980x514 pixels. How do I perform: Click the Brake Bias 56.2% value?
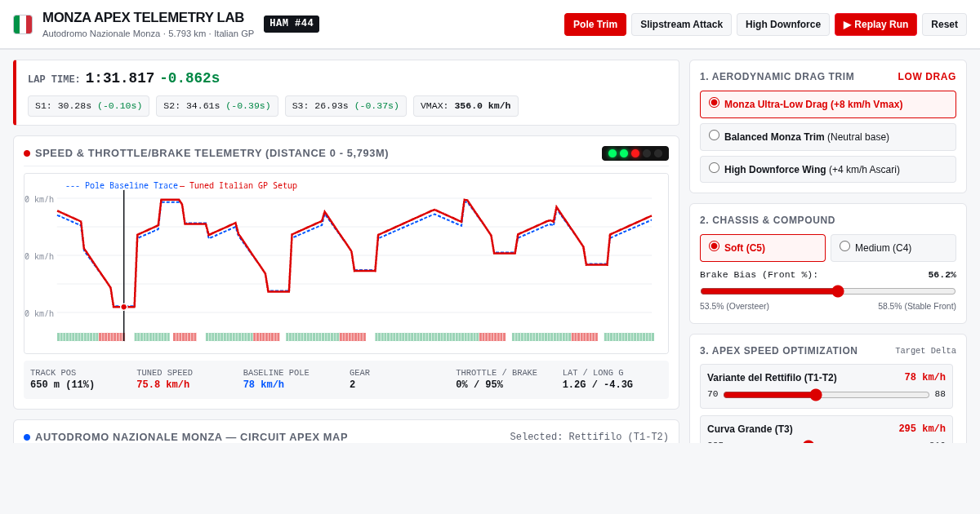coord(942,275)
